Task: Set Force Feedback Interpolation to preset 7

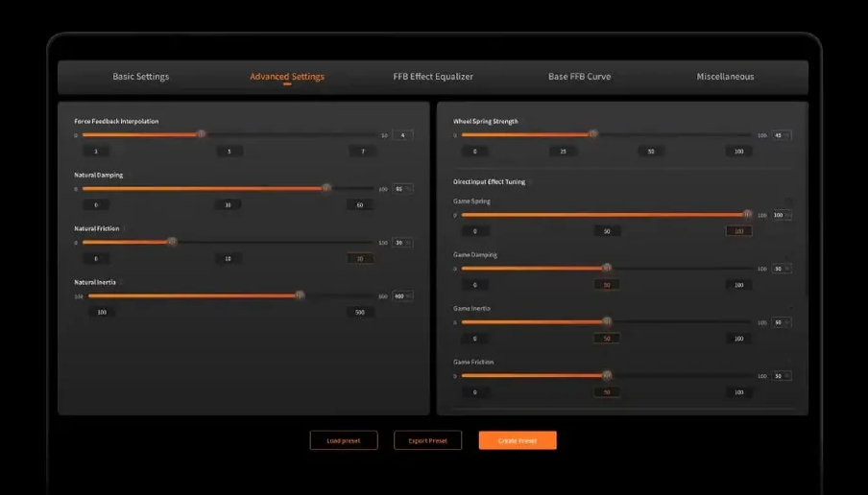Action: click(362, 152)
